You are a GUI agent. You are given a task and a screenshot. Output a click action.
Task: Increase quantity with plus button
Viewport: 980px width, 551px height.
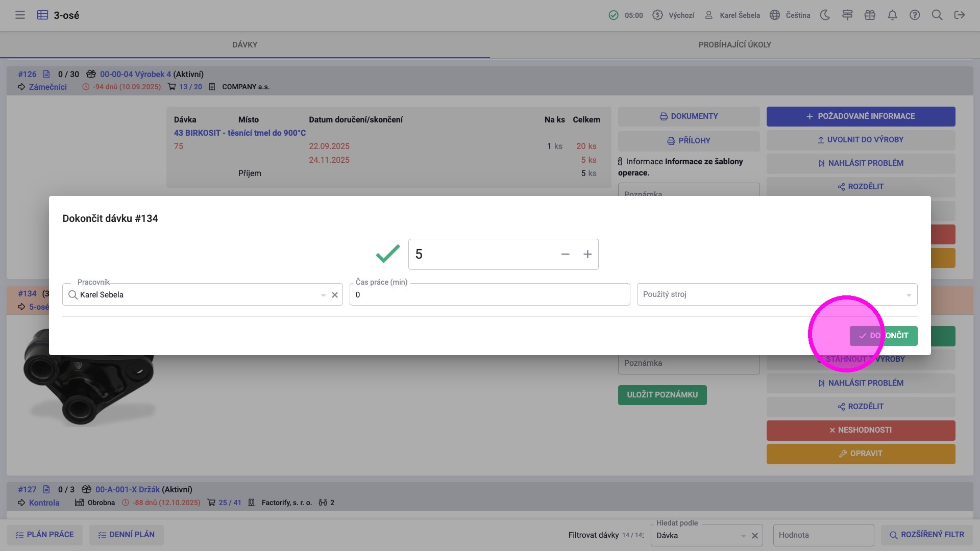click(x=587, y=254)
